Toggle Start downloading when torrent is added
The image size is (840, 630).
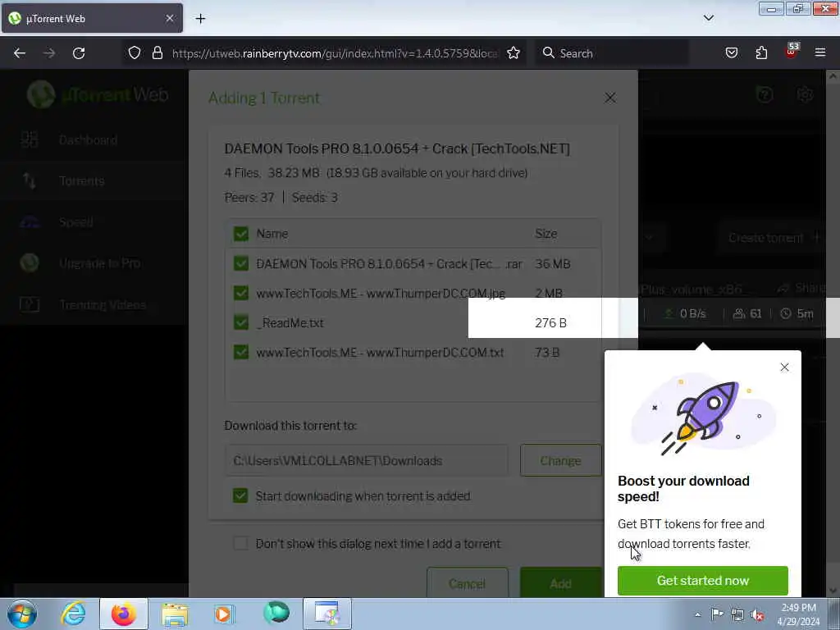(x=240, y=495)
